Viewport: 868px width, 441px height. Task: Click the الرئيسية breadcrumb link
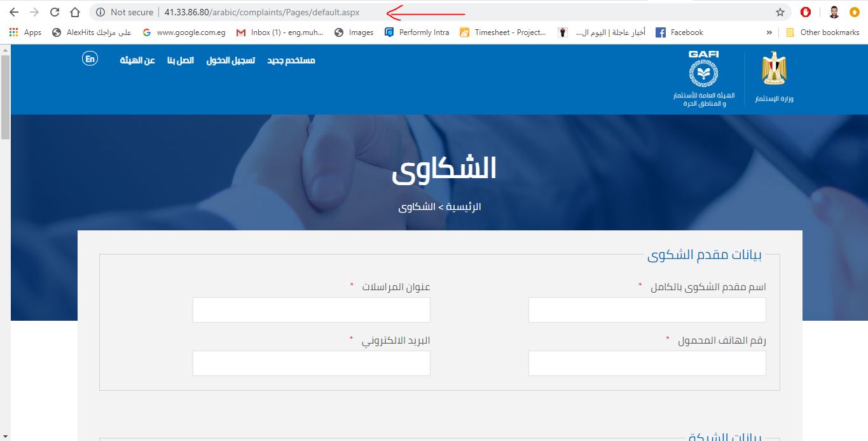click(464, 207)
